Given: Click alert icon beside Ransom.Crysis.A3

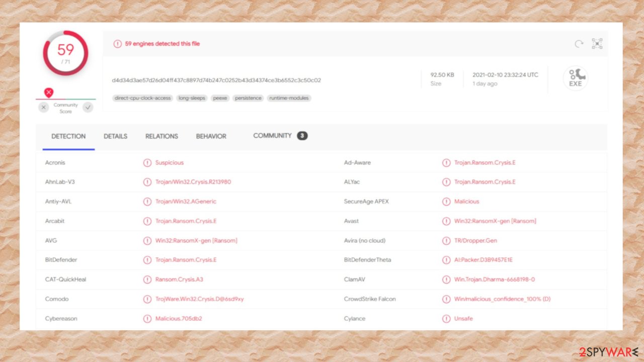Looking at the screenshot, I should (147, 280).
